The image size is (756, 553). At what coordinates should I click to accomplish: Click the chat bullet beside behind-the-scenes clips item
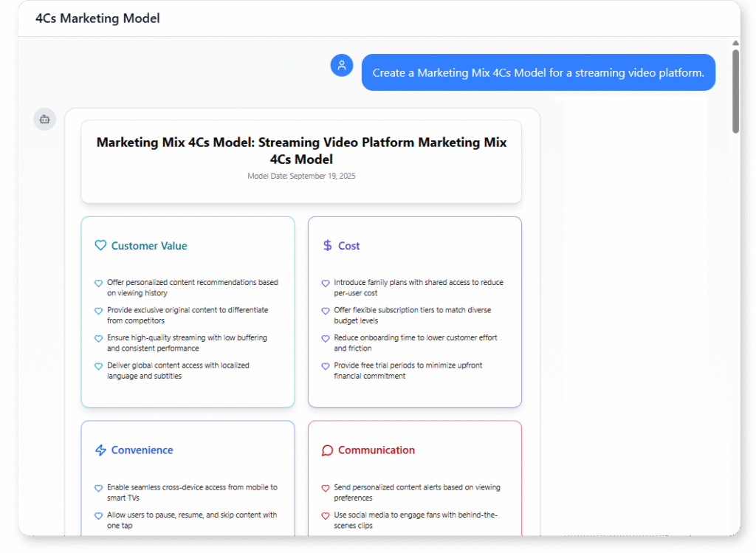tap(326, 516)
